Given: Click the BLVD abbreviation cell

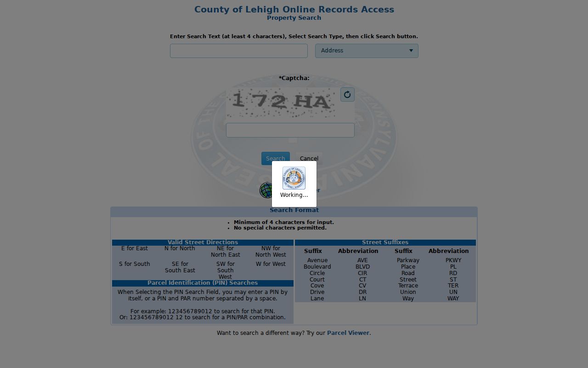Looking at the screenshot, I should click(362, 267).
